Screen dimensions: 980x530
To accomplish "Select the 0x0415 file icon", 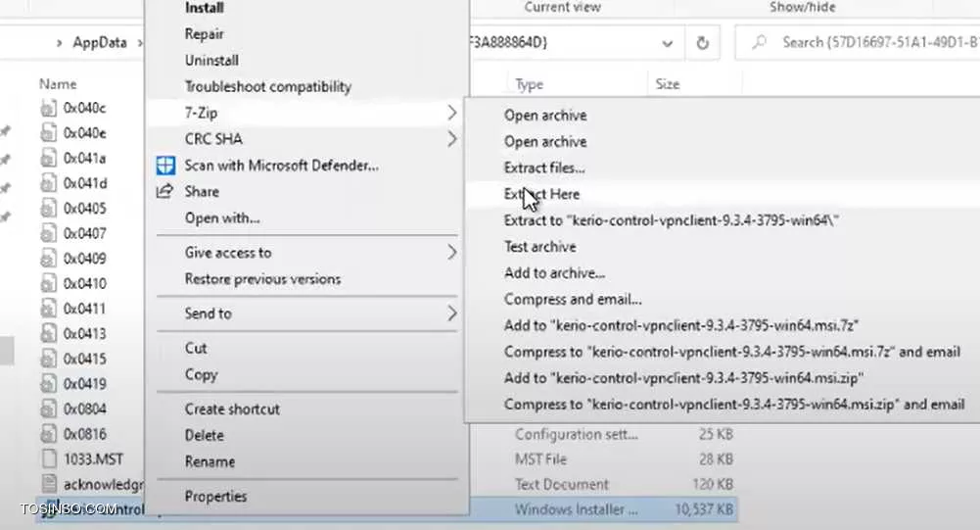I will pos(48,359).
